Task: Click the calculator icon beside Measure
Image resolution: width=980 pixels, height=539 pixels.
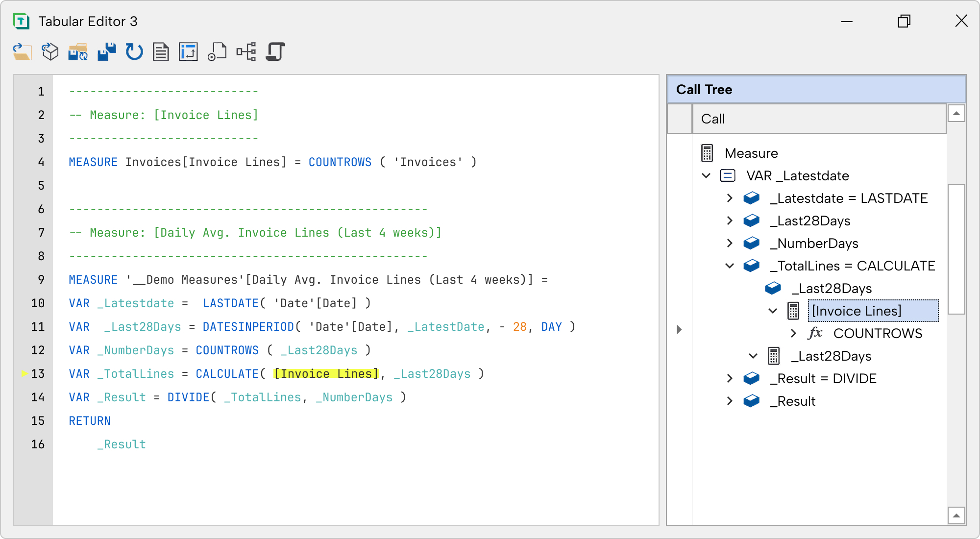Action: pos(707,153)
